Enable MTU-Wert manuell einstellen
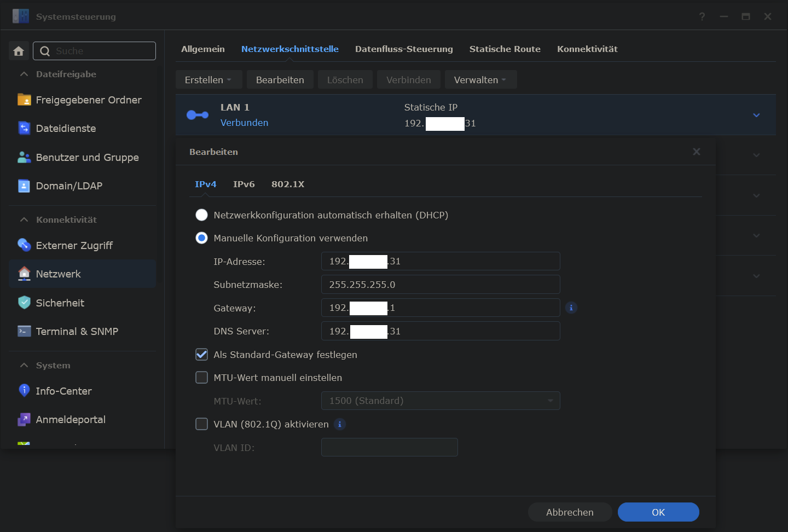 coord(201,378)
